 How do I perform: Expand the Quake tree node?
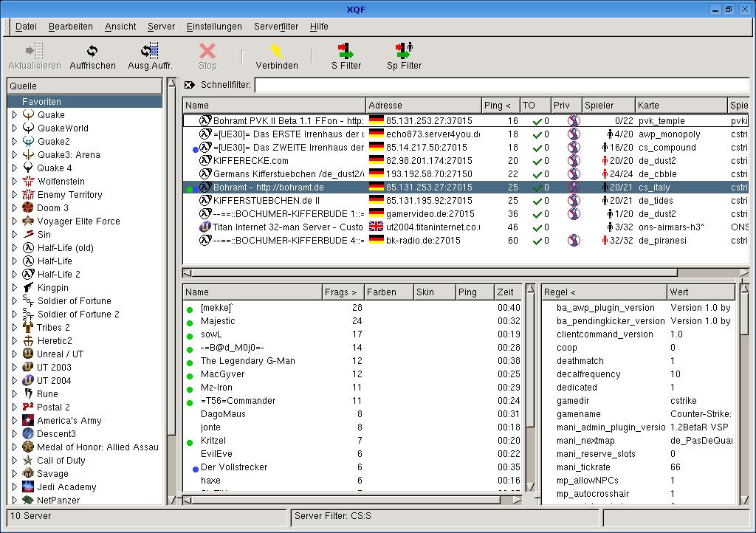pyautogui.click(x=14, y=115)
